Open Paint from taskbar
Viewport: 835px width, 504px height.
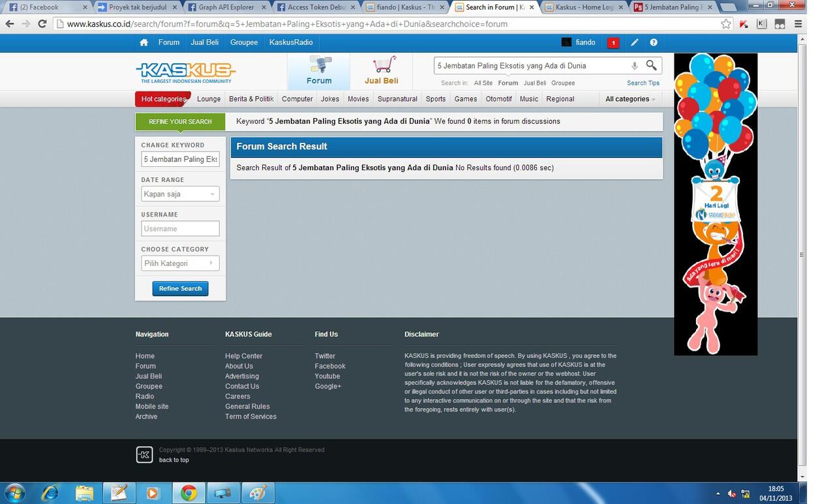click(258, 493)
